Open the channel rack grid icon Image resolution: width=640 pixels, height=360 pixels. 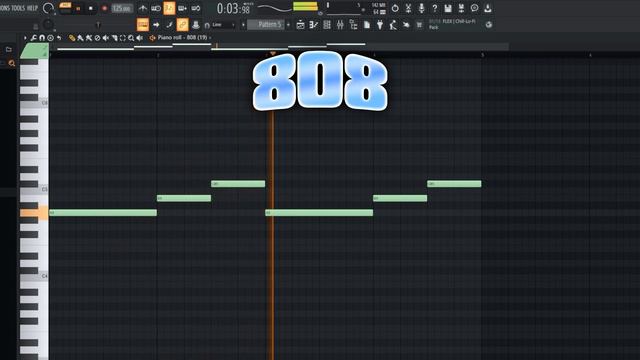(327, 25)
